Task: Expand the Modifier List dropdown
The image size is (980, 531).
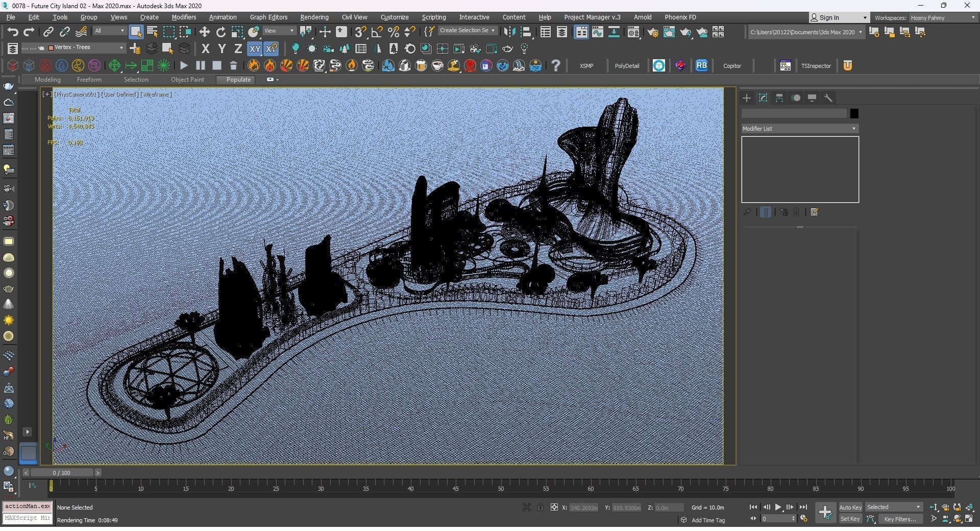Action: click(x=800, y=129)
